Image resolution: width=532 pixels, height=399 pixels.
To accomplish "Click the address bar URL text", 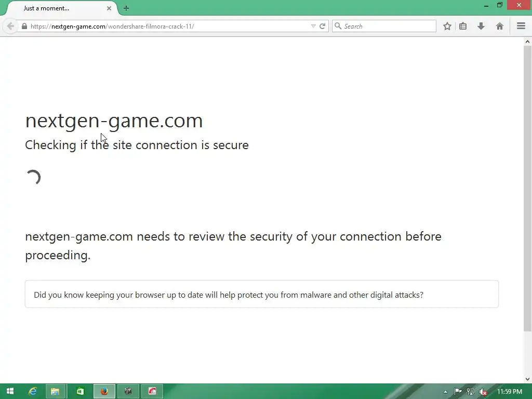I will click(112, 26).
